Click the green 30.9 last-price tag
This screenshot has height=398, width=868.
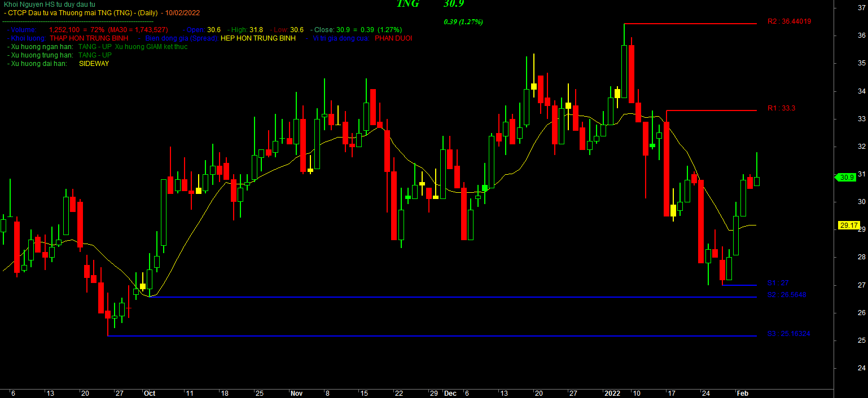pos(845,177)
